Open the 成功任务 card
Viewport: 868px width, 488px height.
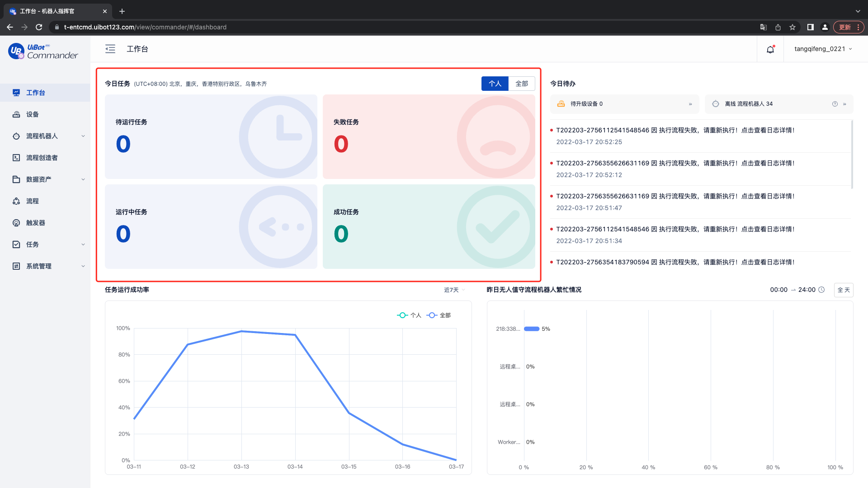[x=429, y=226]
